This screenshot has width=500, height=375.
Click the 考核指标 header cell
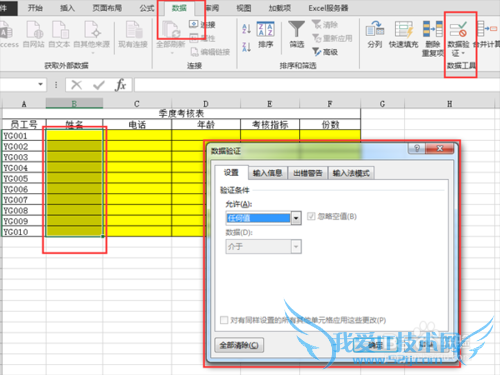coord(270,125)
